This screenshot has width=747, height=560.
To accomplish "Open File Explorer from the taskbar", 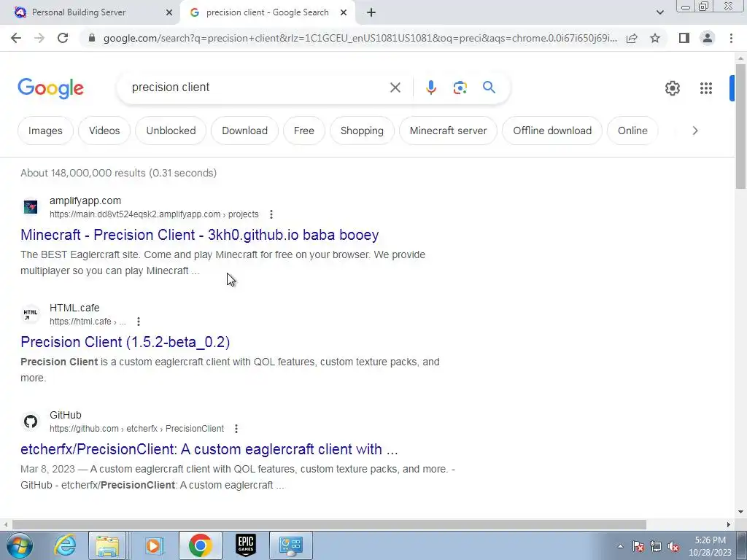I will tap(108, 545).
